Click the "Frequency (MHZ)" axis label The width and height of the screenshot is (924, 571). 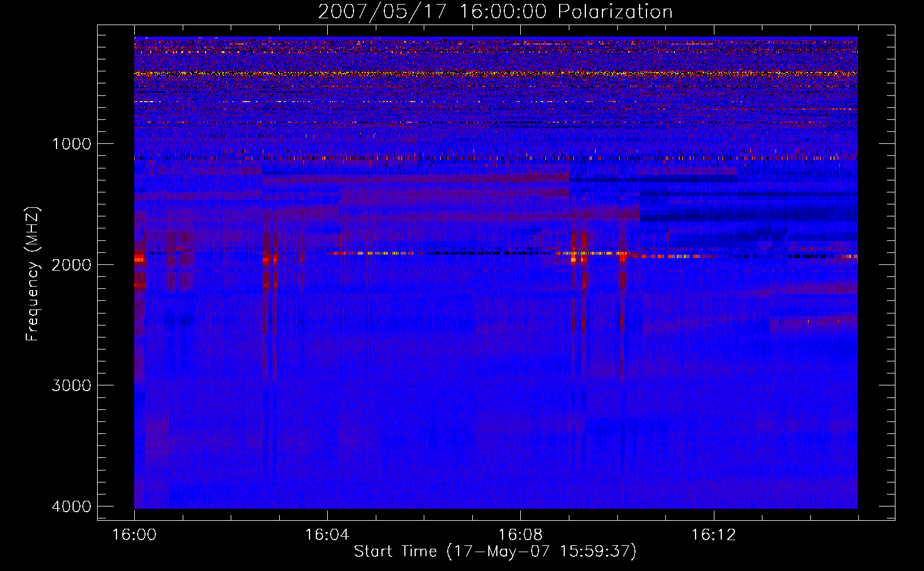pyautogui.click(x=33, y=274)
